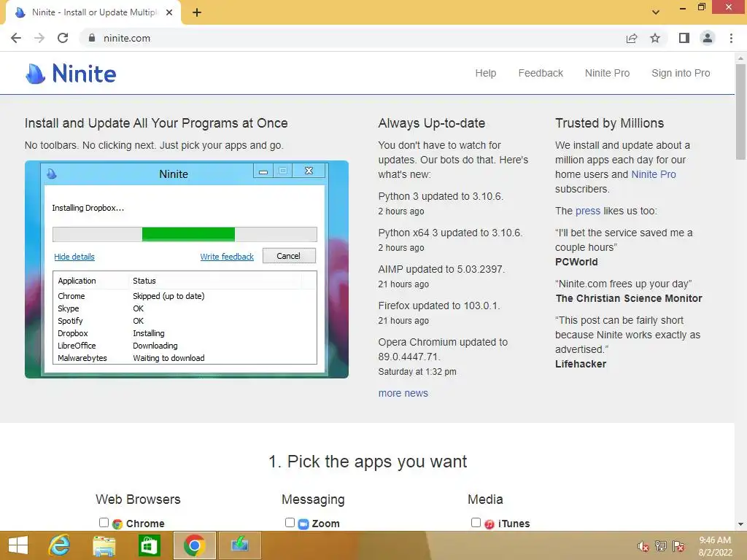
Task: Click 'Firefox updated to 103.0.1.' text
Action: pos(439,306)
